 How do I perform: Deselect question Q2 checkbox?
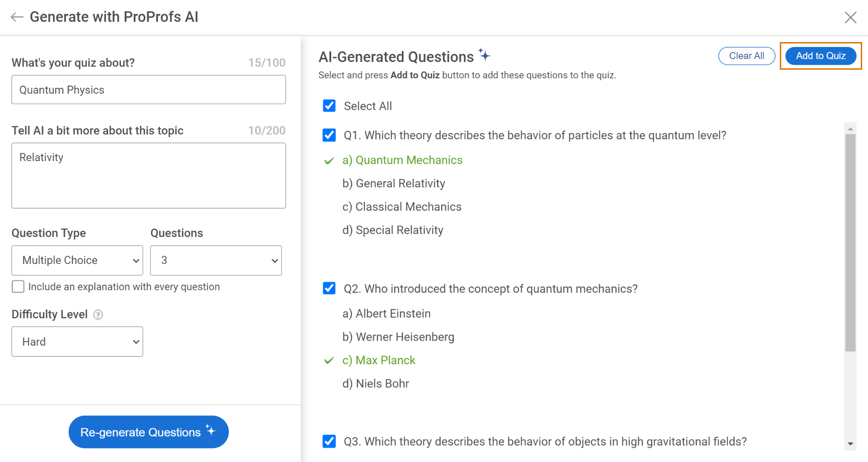click(329, 288)
